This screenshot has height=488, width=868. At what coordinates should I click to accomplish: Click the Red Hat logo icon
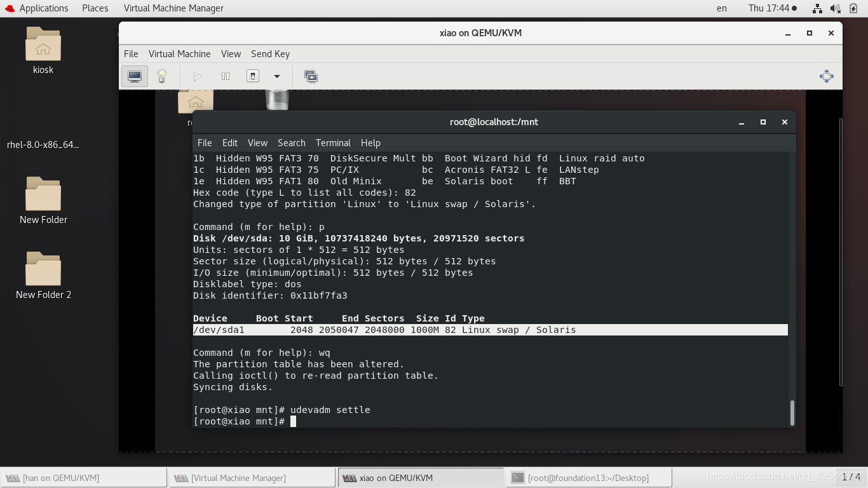tap(10, 8)
